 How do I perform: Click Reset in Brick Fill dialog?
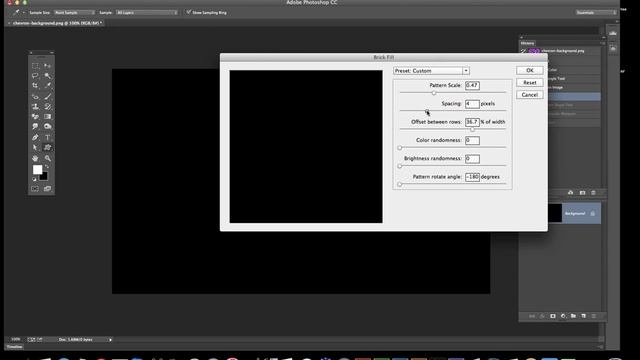click(529, 82)
